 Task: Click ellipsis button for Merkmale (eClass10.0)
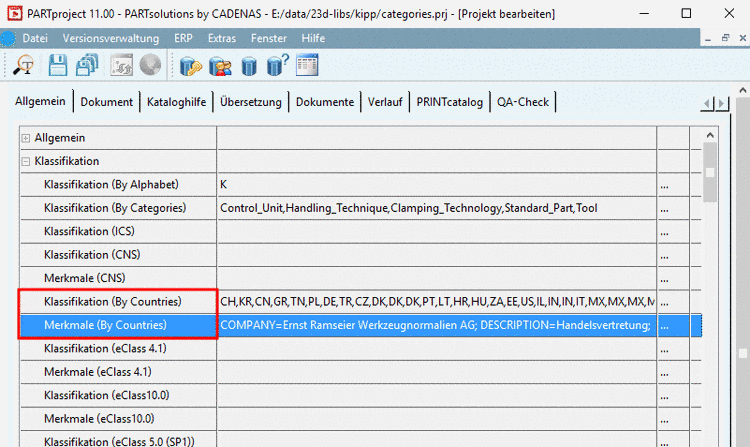(x=664, y=419)
